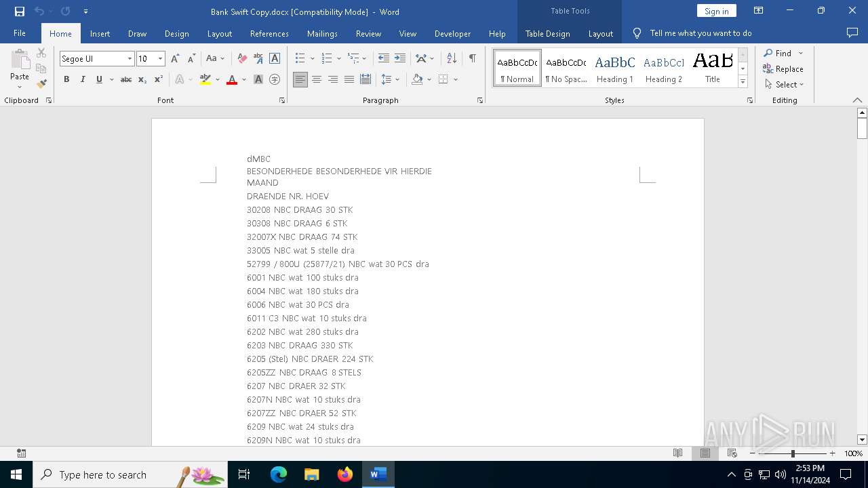Decrease font size with shrink icon
Screen dimensions: 868x488
(191, 59)
